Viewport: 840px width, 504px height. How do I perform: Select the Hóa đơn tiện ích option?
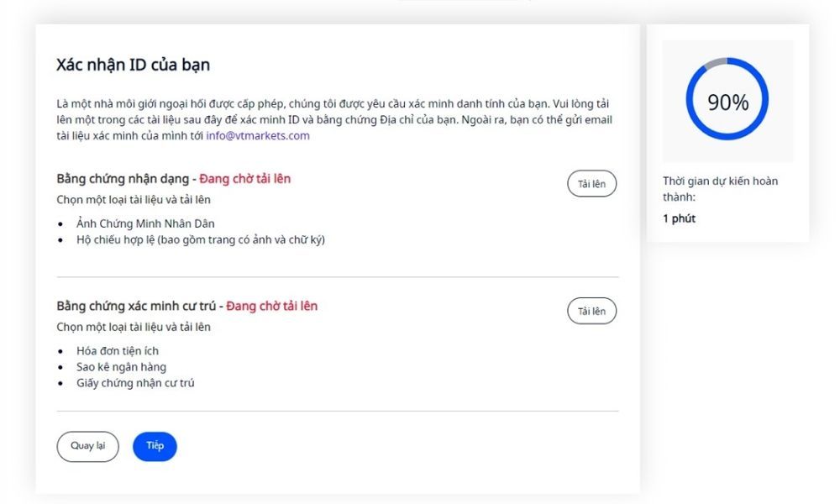pos(120,350)
